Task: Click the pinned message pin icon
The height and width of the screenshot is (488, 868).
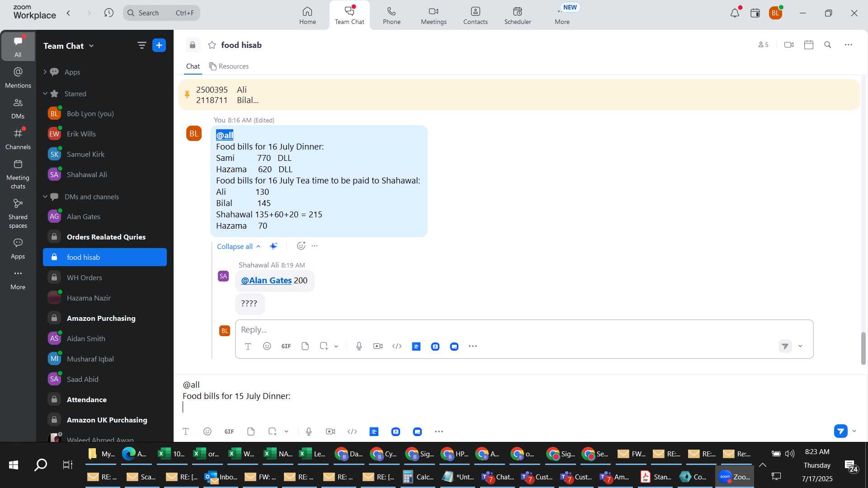Action: click(x=187, y=94)
